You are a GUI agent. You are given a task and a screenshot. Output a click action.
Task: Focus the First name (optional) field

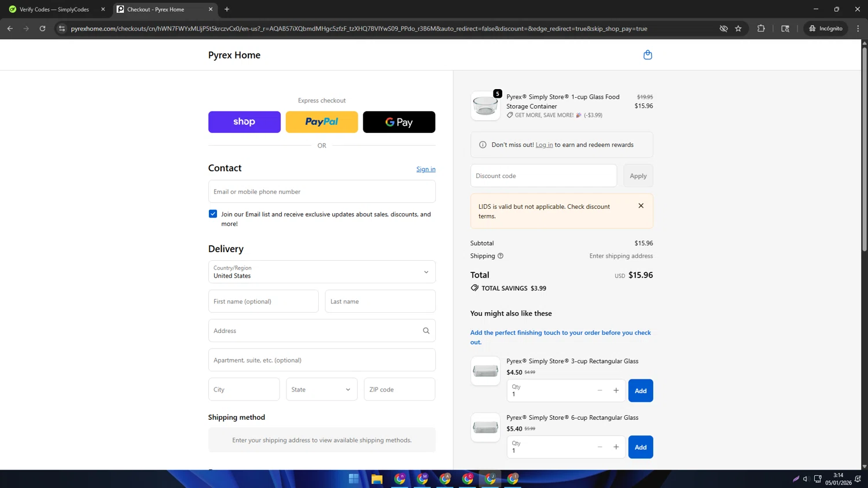click(263, 301)
